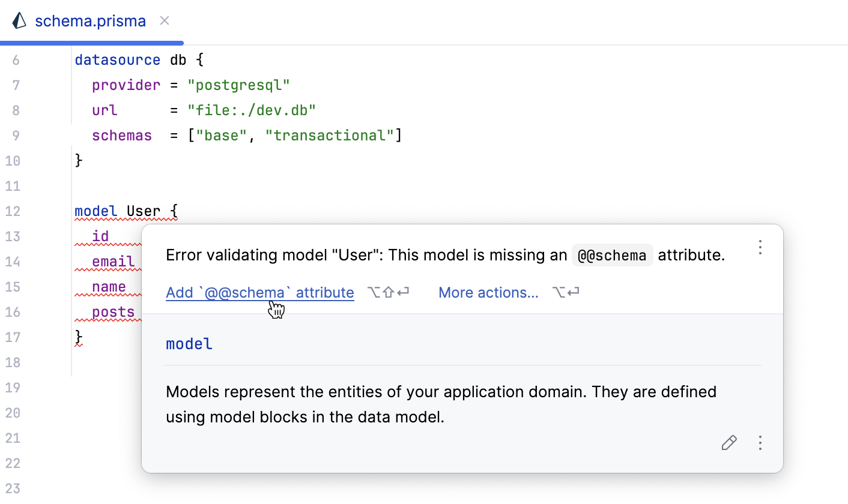Close the schema.prisma editor tab
Screen dimensions: 848x504
point(164,20)
